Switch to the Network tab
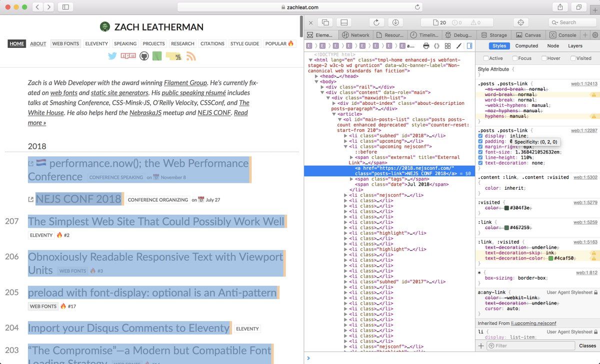The height and width of the screenshot is (364, 600). point(355,35)
